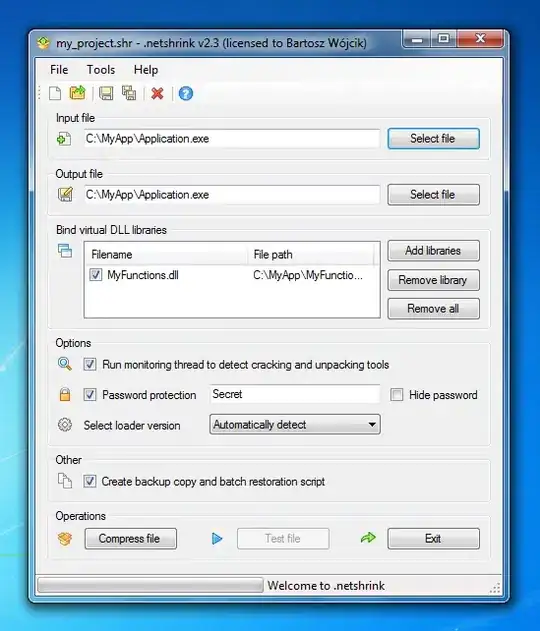
Task: Click the File path column header
Action: point(311,255)
